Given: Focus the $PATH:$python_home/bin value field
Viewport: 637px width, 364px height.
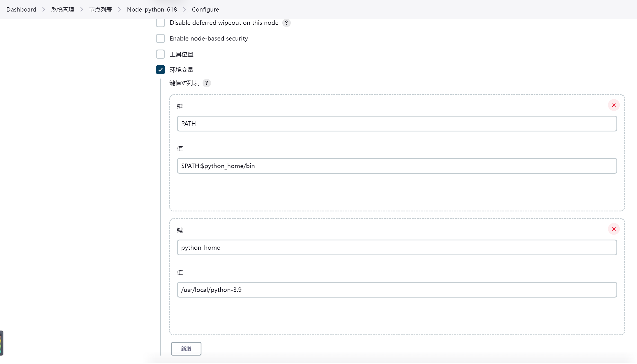Looking at the screenshot, I should click(397, 166).
